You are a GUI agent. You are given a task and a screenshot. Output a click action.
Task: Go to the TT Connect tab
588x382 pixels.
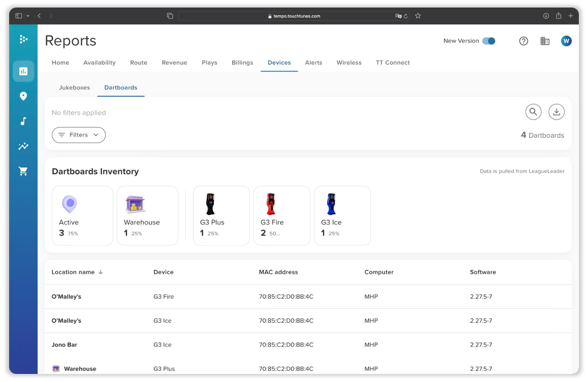(x=392, y=62)
